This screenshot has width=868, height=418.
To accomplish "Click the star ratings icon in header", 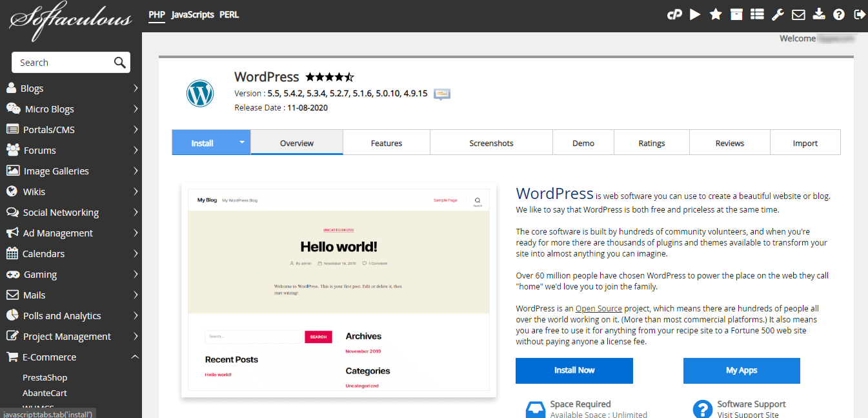I will (x=716, y=14).
